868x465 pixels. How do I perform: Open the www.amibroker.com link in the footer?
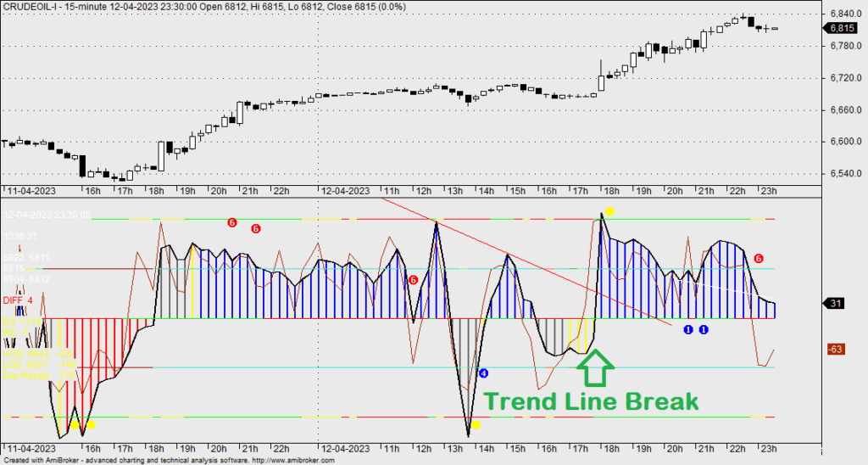[x=293, y=461]
